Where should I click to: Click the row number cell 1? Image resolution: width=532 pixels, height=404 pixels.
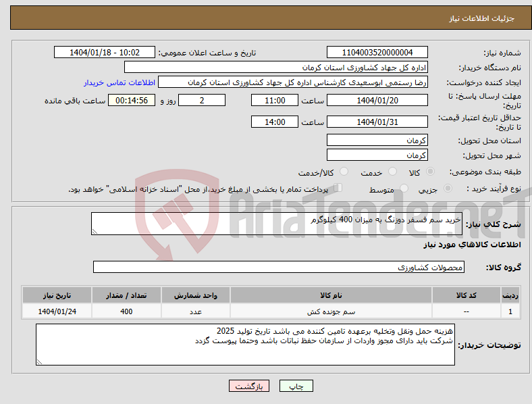pos(510,311)
